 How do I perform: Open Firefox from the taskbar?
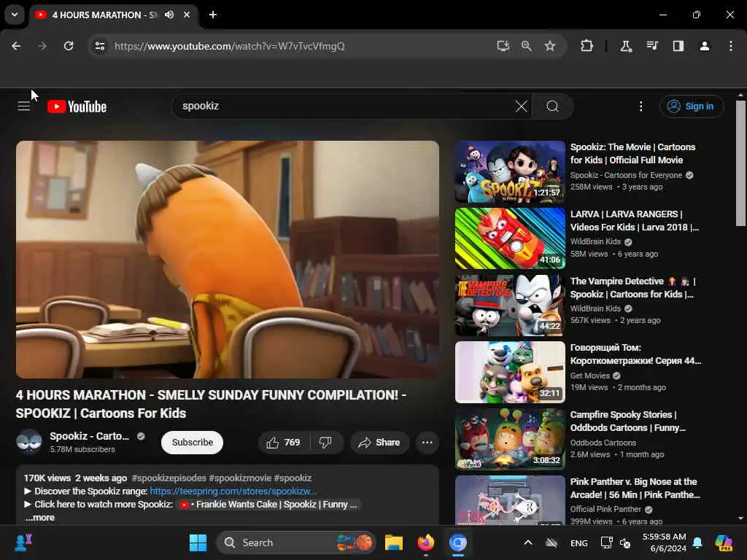click(x=426, y=542)
